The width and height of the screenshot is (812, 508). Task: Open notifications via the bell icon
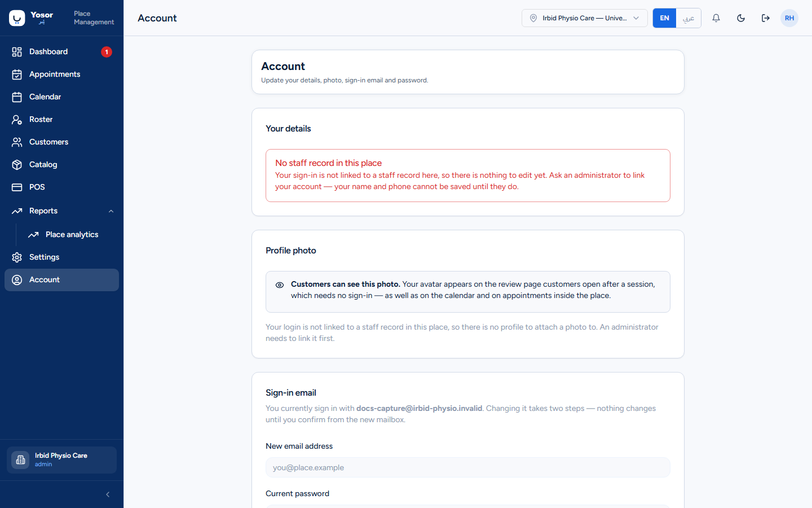pos(716,18)
